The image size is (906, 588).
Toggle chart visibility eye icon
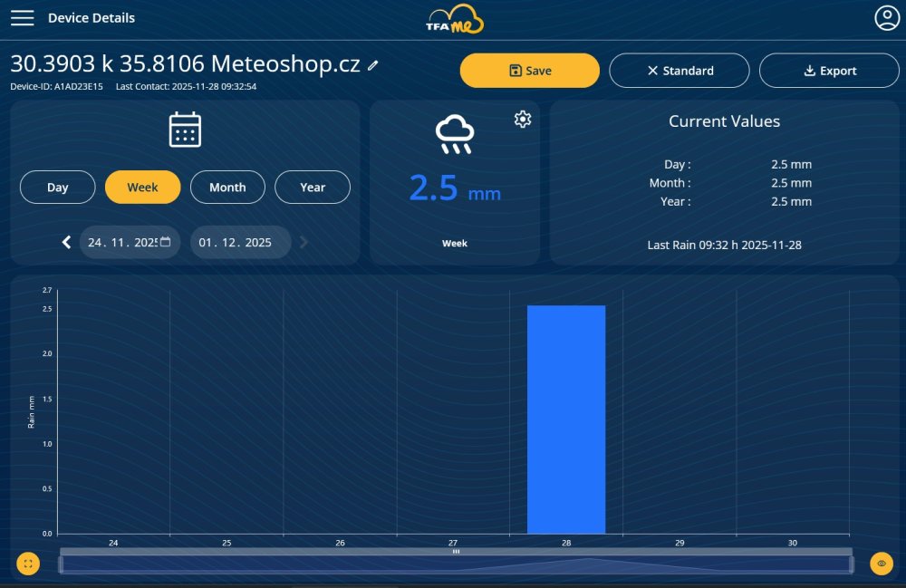[881, 564]
